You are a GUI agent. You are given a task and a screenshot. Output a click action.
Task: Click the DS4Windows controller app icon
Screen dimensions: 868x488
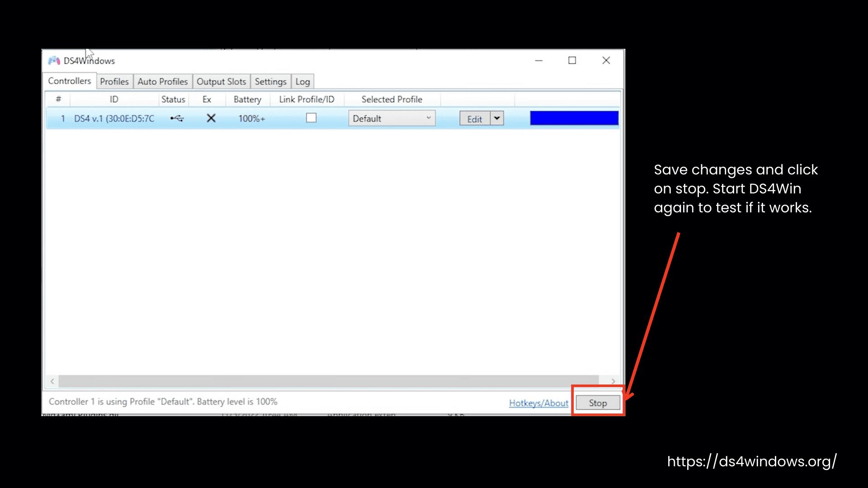(x=54, y=61)
